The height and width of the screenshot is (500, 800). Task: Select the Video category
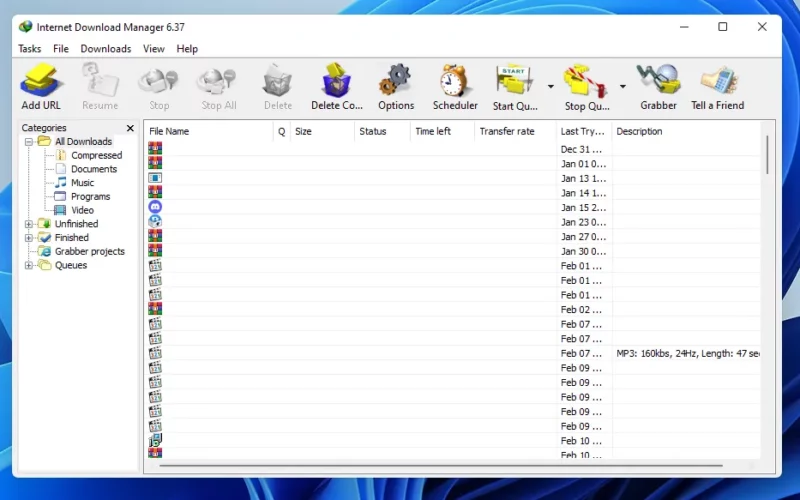(x=82, y=210)
